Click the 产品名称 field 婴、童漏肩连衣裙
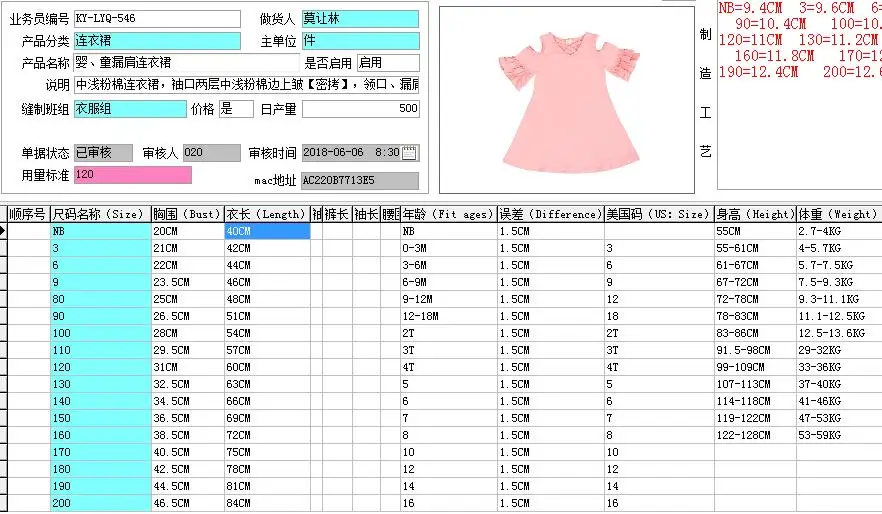The width and height of the screenshot is (882, 514). click(x=187, y=62)
